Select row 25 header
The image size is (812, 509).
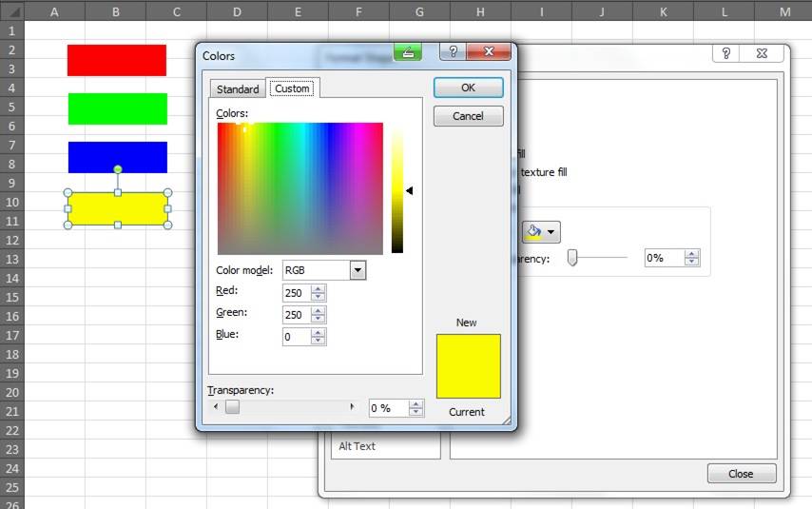point(12,488)
